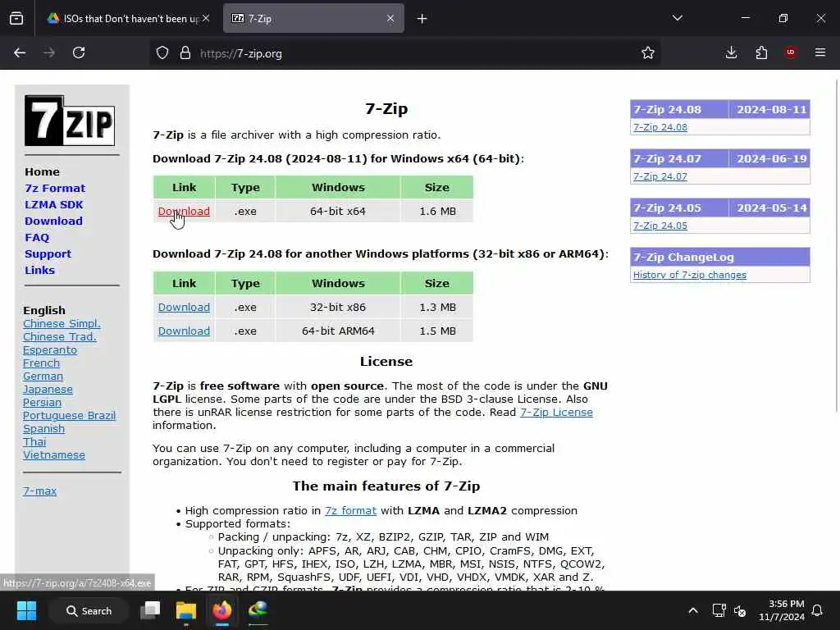840x630 pixels.
Task: Open Task View on the taskbar
Action: tap(150, 610)
